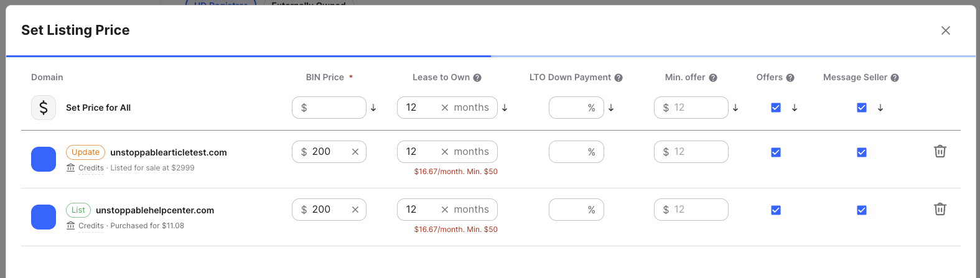
Task: Click the LTO Down Payment help icon
Action: click(618, 78)
